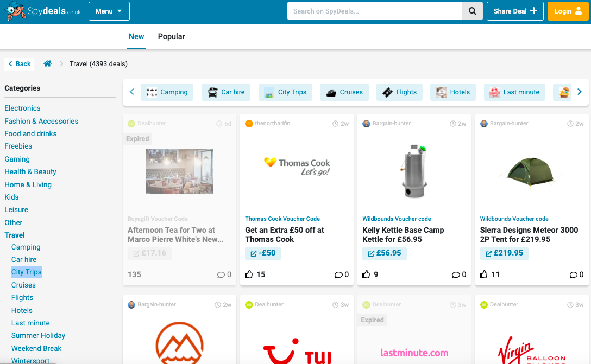Click Dealhunter avatar on TUI card
The width and height of the screenshot is (591, 364).
(x=249, y=305)
